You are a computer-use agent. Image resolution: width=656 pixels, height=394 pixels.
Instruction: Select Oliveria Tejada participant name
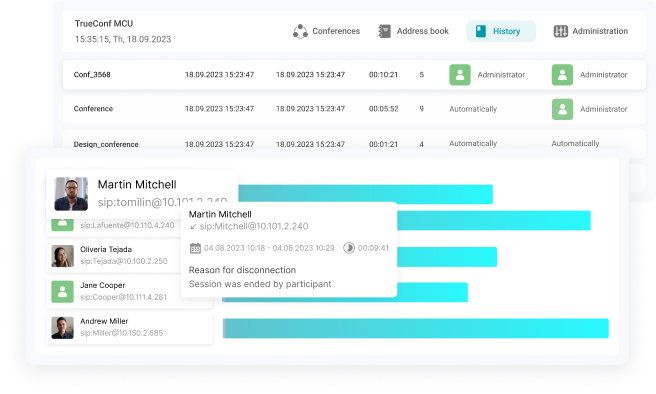point(106,249)
